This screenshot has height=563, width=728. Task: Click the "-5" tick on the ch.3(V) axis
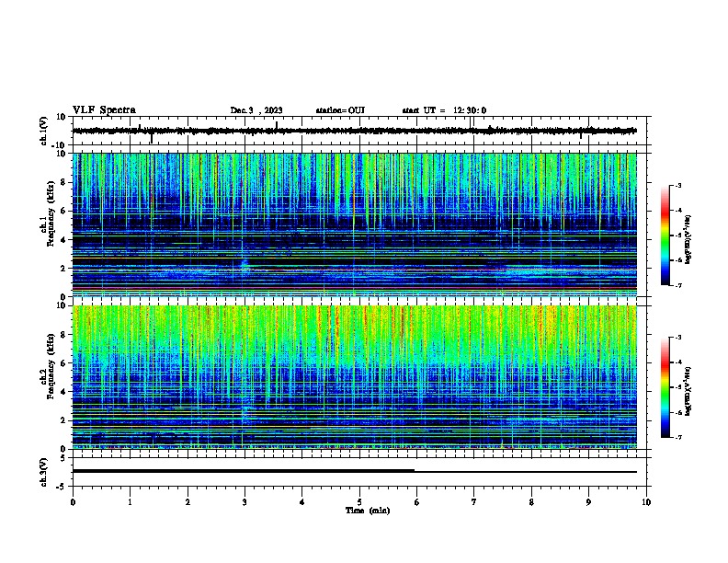tap(62, 487)
